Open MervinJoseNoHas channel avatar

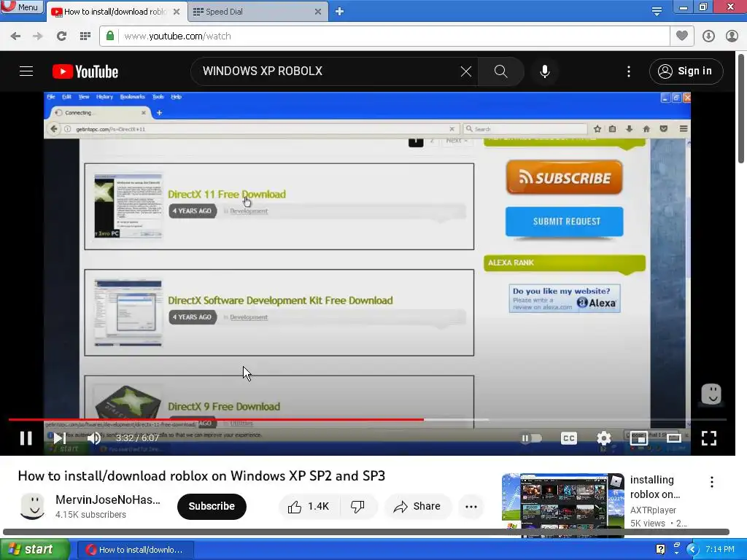pos(33,506)
